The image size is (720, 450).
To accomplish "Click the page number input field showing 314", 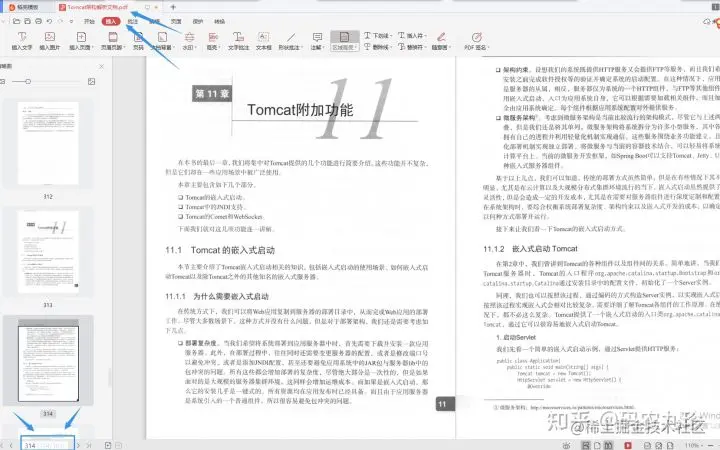I will point(47,444).
